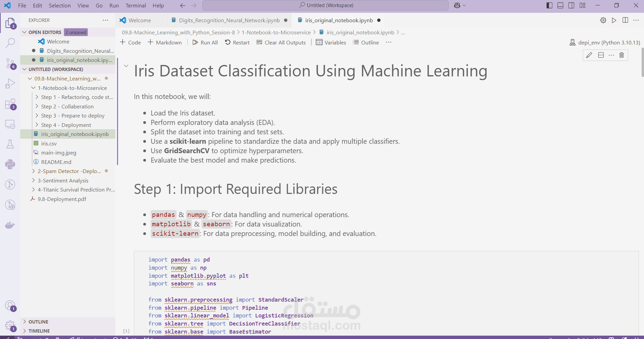The image size is (644, 339).
Task: Restart the notebook kernel
Action: (237, 42)
